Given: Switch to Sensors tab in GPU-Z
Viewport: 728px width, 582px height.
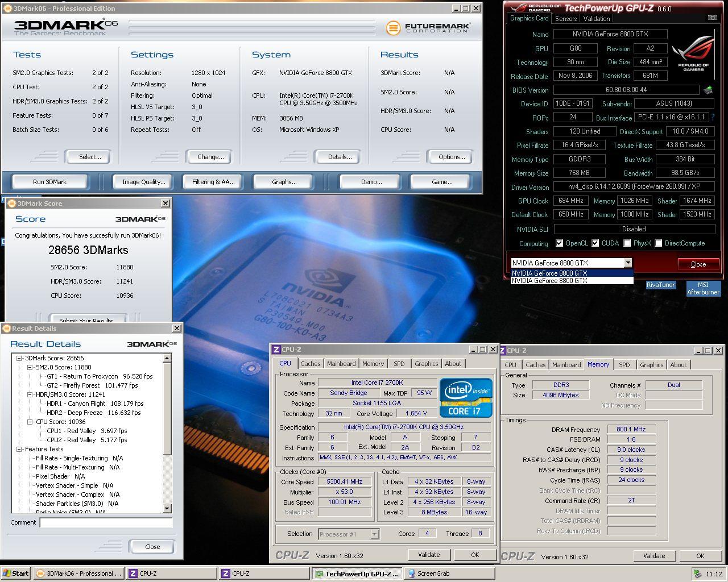Looking at the screenshot, I should click(x=566, y=18).
